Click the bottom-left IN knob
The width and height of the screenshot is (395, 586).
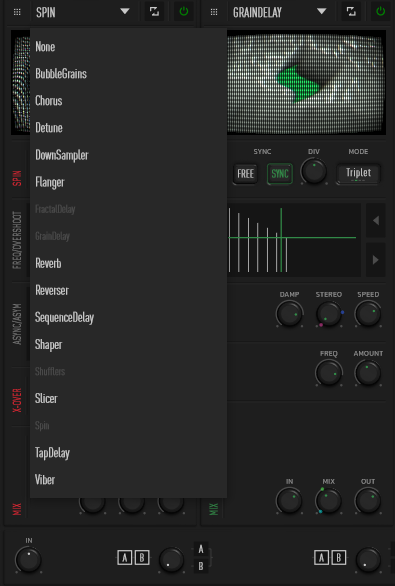[28, 559]
